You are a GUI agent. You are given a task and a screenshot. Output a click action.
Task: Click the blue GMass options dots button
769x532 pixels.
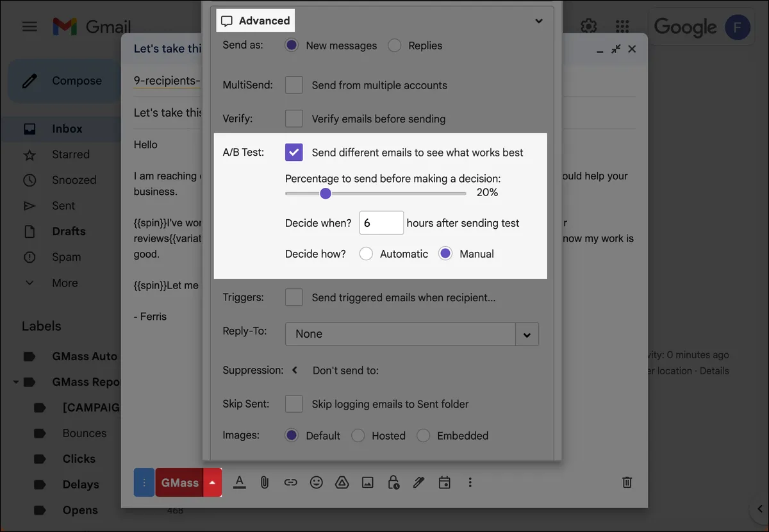coord(144,483)
